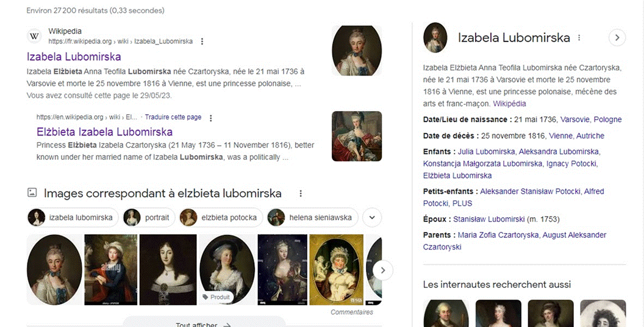The height and width of the screenshot is (327, 644).
Task: Click the oval portrait thumbnail beside the French Wikipedia result
Action: (x=357, y=51)
